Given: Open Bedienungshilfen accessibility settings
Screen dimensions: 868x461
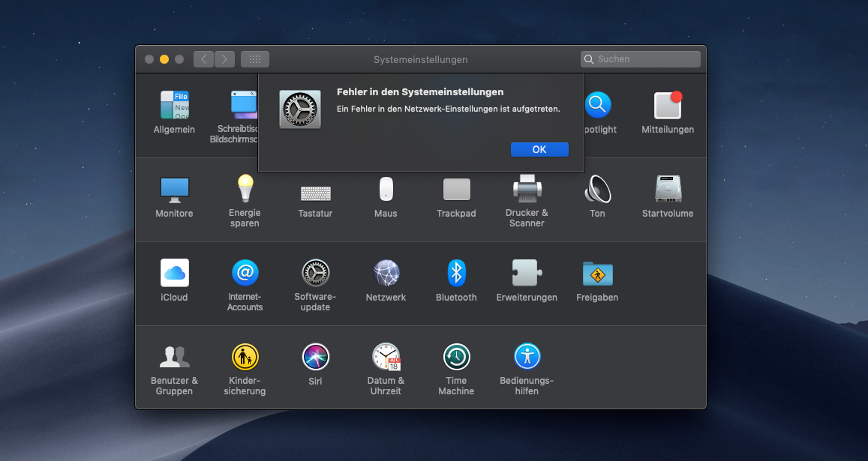Looking at the screenshot, I should [527, 358].
